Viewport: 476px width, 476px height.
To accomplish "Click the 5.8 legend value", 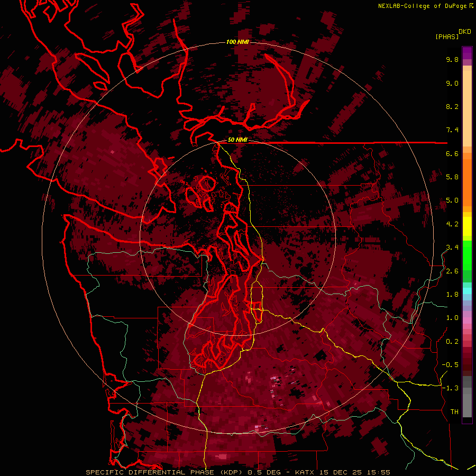I will tap(452, 177).
